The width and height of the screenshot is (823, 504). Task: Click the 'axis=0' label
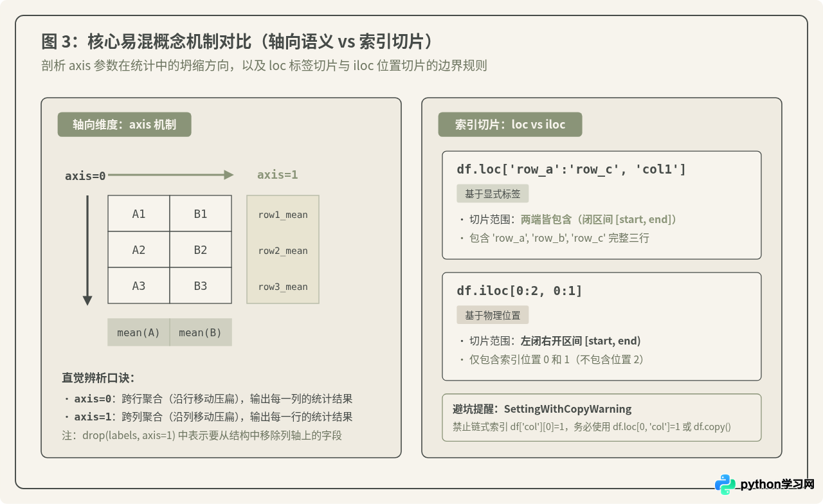click(x=85, y=175)
